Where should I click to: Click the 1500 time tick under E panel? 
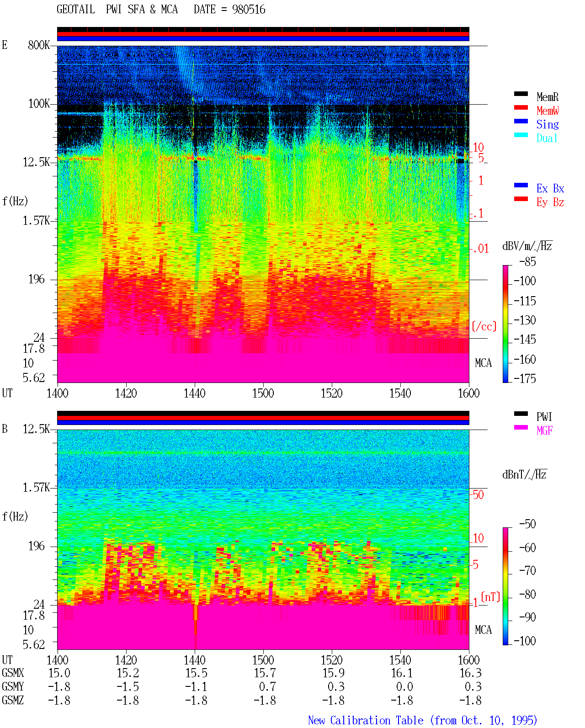(263, 393)
